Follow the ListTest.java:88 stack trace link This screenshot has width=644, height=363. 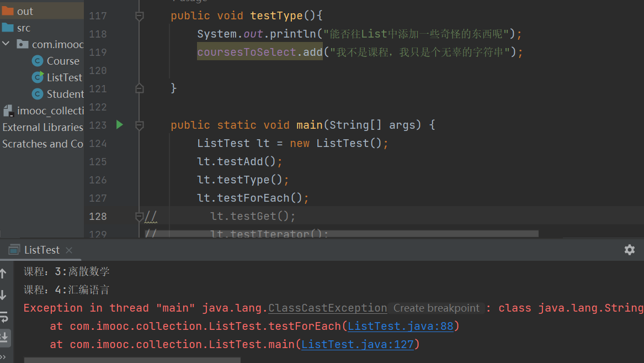click(x=400, y=326)
